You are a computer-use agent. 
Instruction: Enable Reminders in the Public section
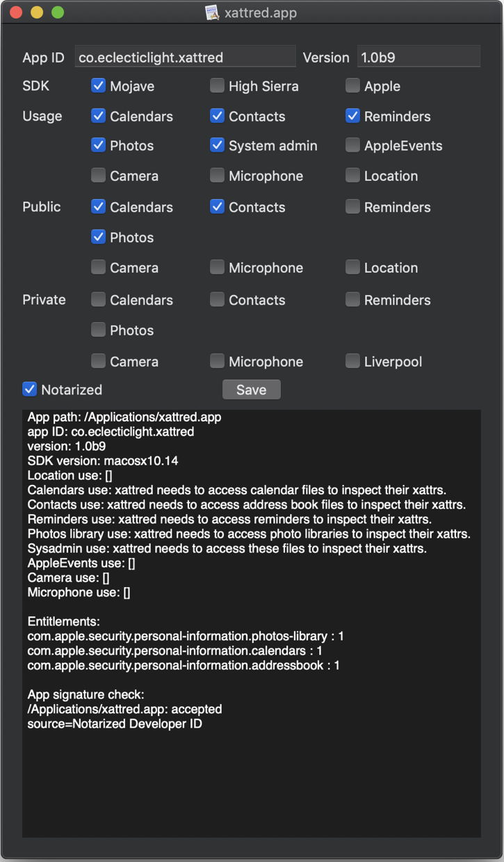pyautogui.click(x=353, y=207)
